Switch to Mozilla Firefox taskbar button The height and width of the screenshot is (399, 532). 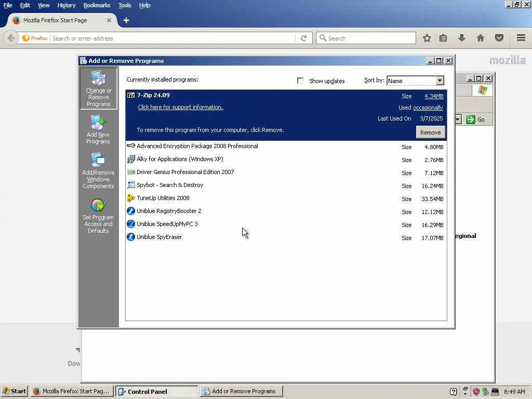[x=72, y=391]
